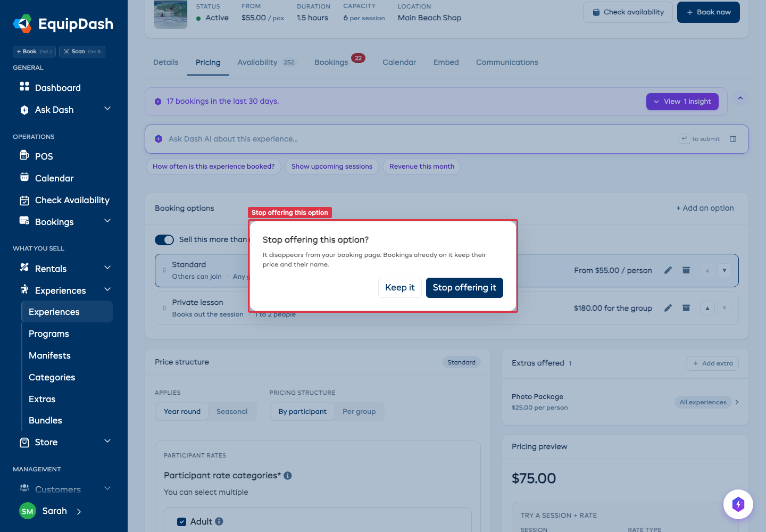Open the Communications tab
The width and height of the screenshot is (766, 532).
click(507, 62)
